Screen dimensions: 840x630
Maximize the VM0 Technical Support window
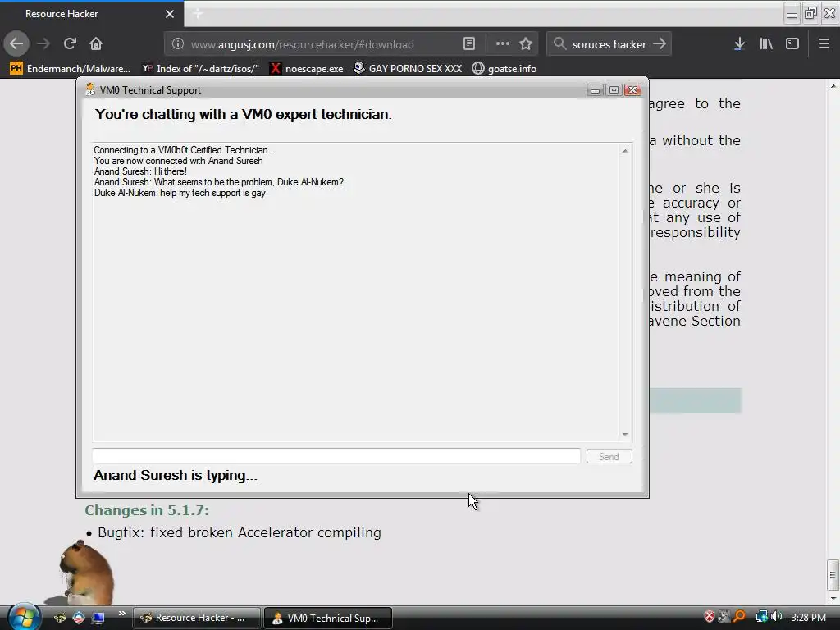point(614,90)
